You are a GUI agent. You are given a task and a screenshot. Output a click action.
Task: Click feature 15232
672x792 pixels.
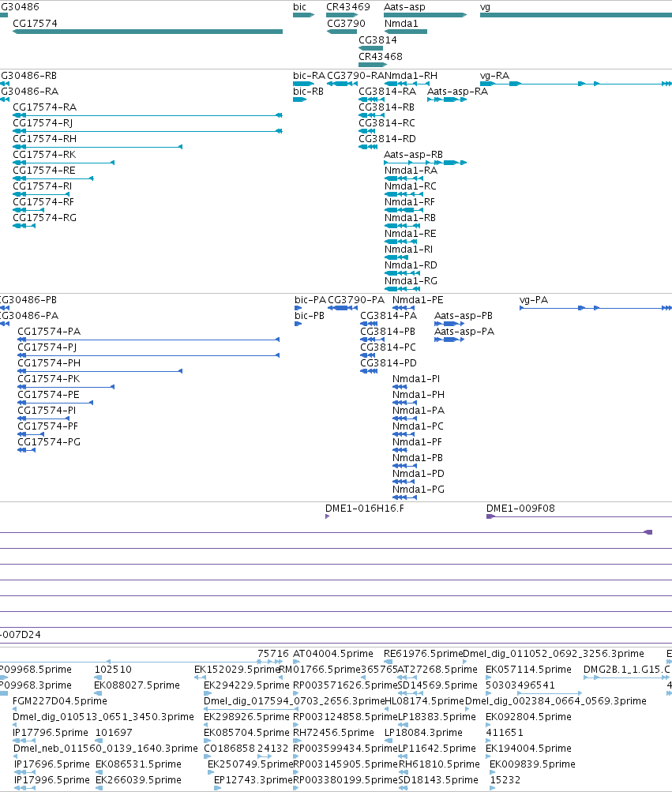point(505,780)
